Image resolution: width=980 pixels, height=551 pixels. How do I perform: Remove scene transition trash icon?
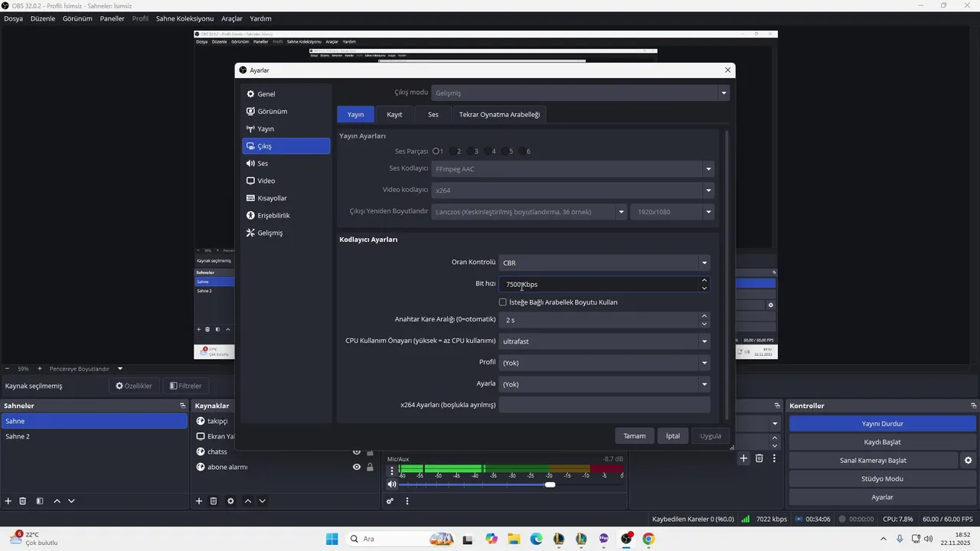point(759,458)
